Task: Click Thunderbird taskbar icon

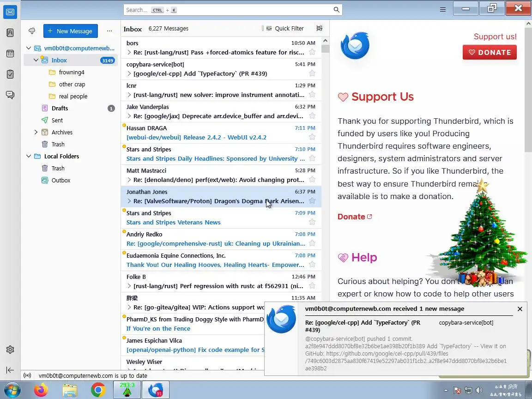Action: click(x=155, y=390)
